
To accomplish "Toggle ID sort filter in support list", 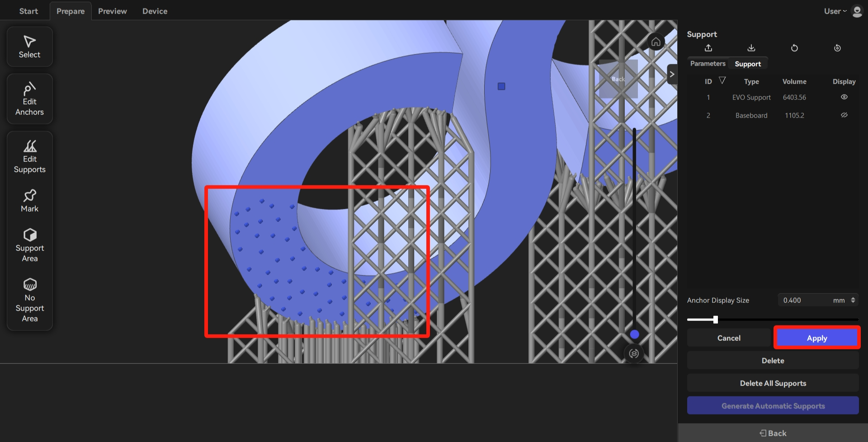I will (x=723, y=81).
